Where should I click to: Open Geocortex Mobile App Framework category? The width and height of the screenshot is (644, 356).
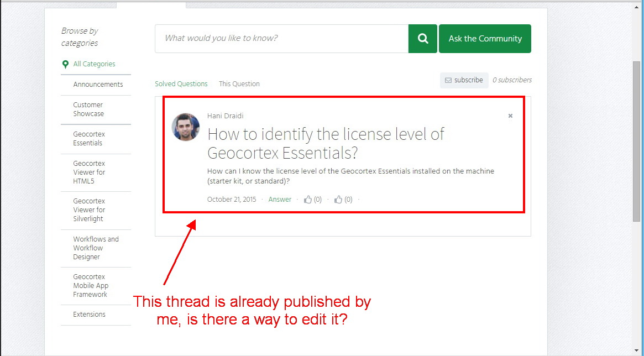(x=90, y=285)
